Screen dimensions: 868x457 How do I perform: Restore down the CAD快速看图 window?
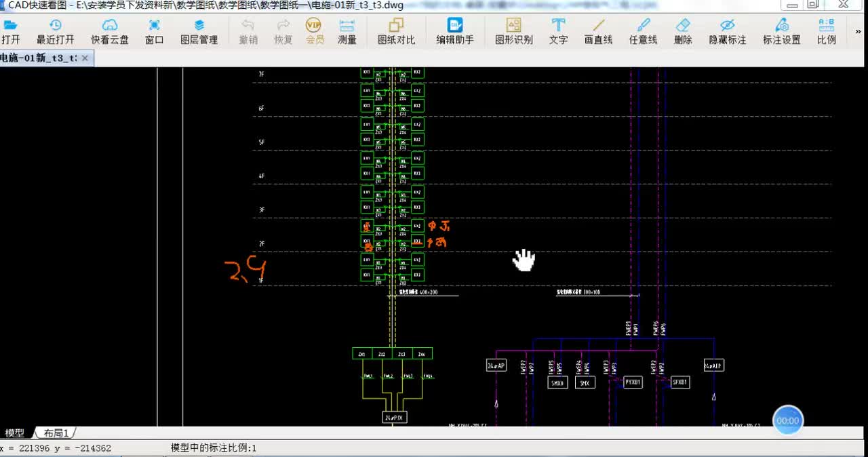coord(813,5)
